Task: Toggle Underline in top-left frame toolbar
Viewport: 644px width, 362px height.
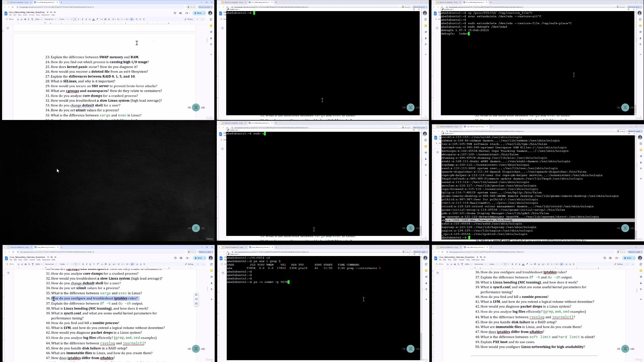Action: click(x=90, y=19)
